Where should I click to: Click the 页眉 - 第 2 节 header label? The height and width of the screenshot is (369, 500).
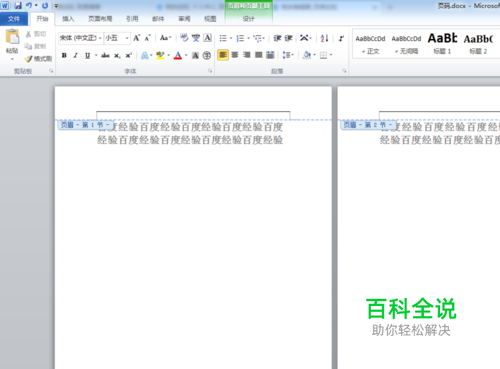click(369, 125)
